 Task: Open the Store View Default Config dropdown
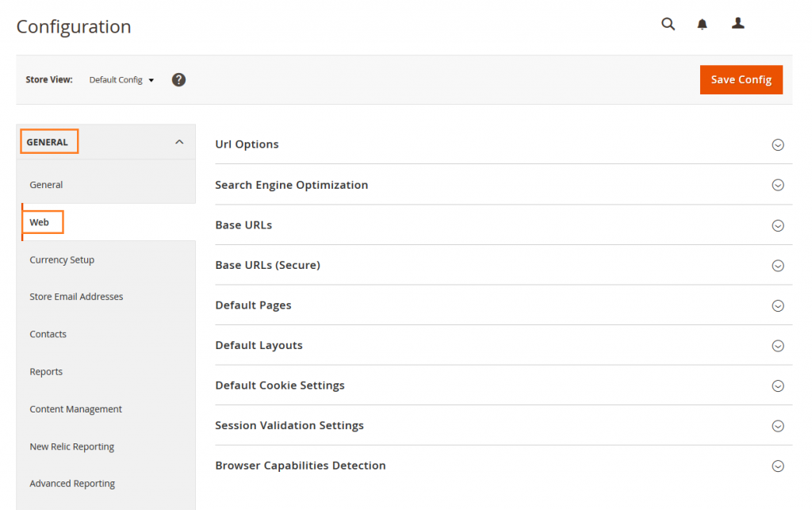click(x=121, y=79)
